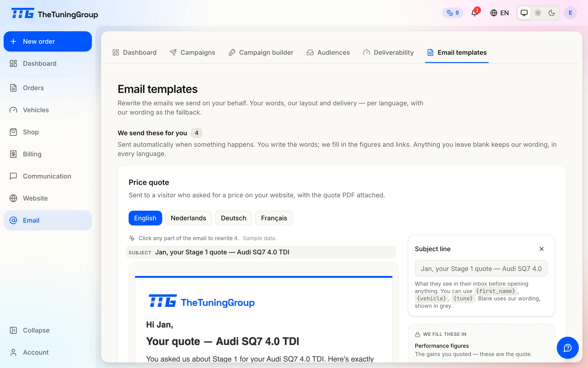Open the user avatar E menu
Viewport: 588px width, 368px height.
(x=571, y=13)
